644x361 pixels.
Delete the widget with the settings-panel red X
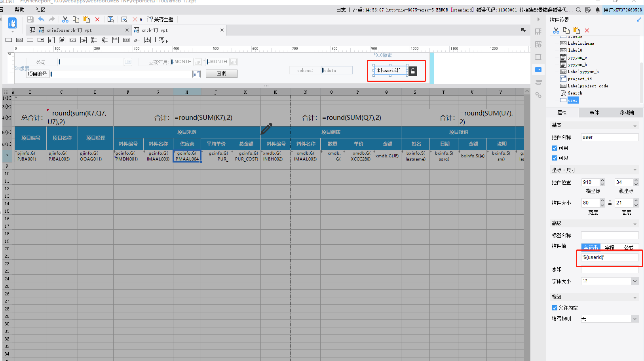click(587, 30)
